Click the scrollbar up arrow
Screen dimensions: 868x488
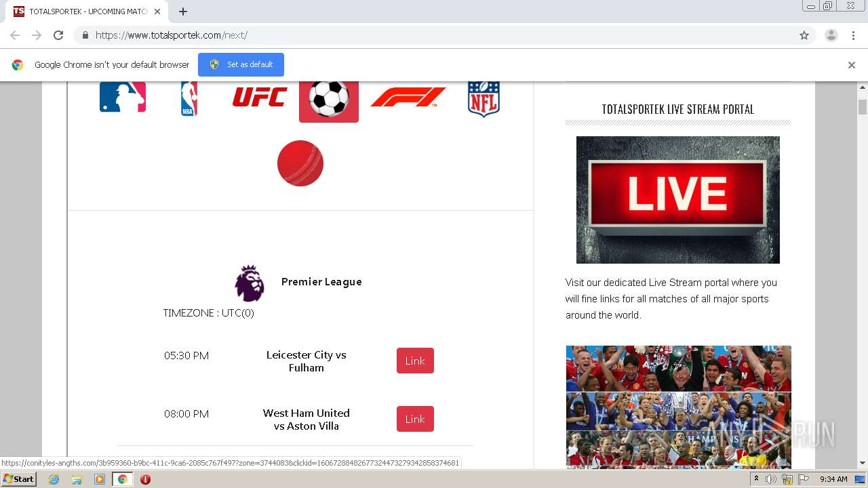pyautogui.click(x=863, y=87)
